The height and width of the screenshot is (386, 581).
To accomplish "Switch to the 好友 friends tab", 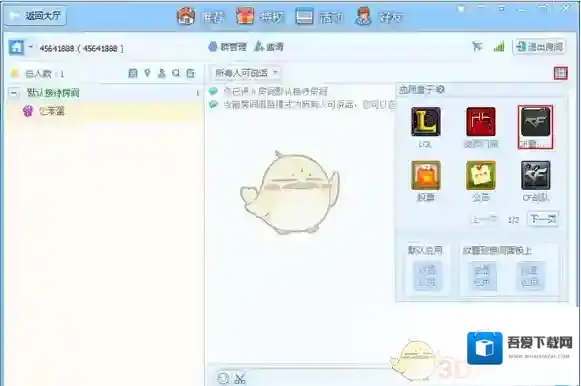I will coord(378,17).
